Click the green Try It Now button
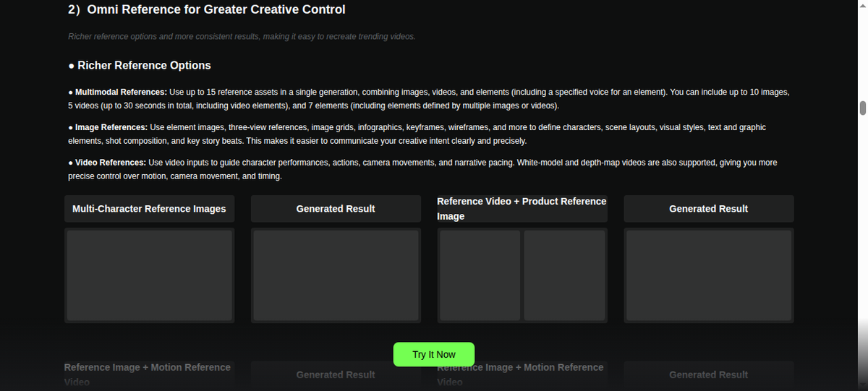 434,354
